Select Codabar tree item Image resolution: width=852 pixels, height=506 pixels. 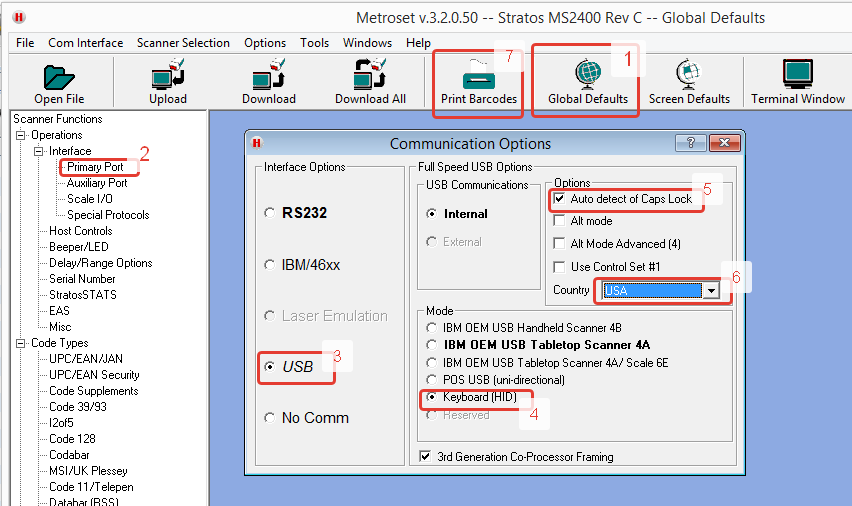(69, 455)
